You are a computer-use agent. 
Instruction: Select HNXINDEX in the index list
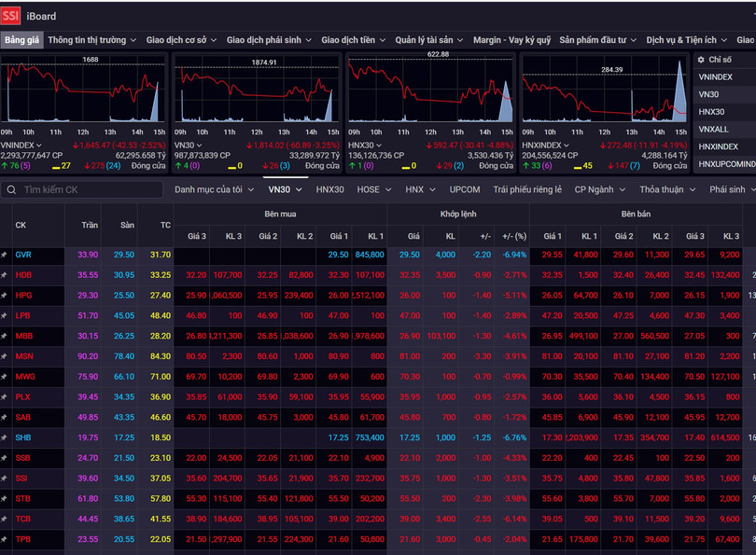pos(718,146)
